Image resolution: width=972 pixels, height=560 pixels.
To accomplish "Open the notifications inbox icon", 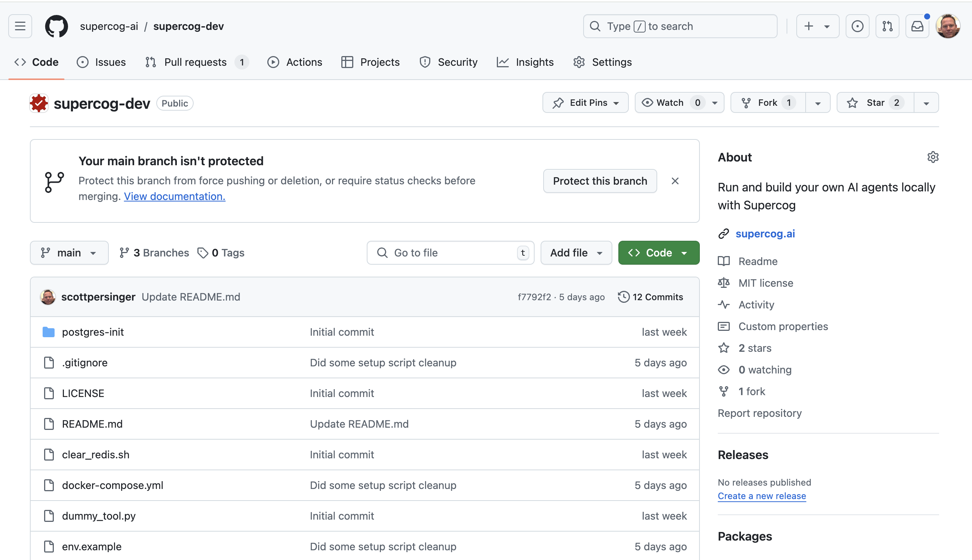I will [917, 26].
